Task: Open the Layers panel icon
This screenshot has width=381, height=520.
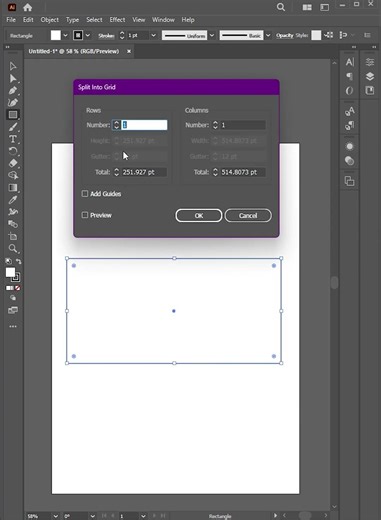Action: (370, 76)
